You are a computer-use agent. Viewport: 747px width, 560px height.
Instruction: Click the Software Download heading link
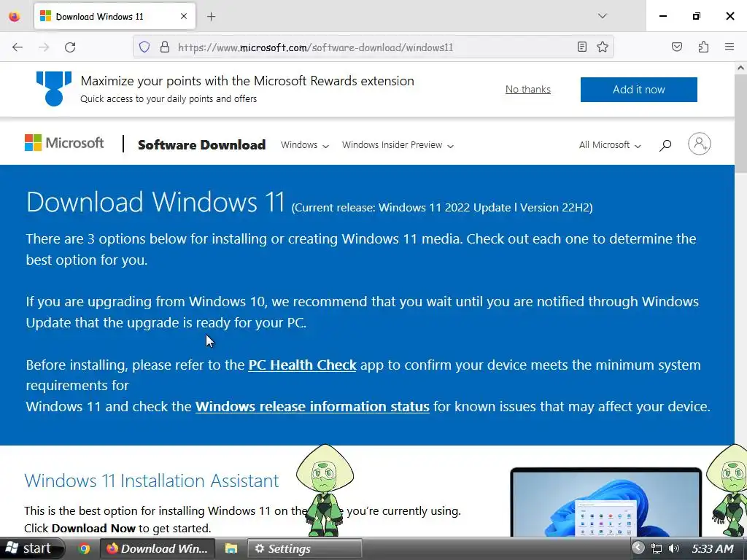pos(201,145)
